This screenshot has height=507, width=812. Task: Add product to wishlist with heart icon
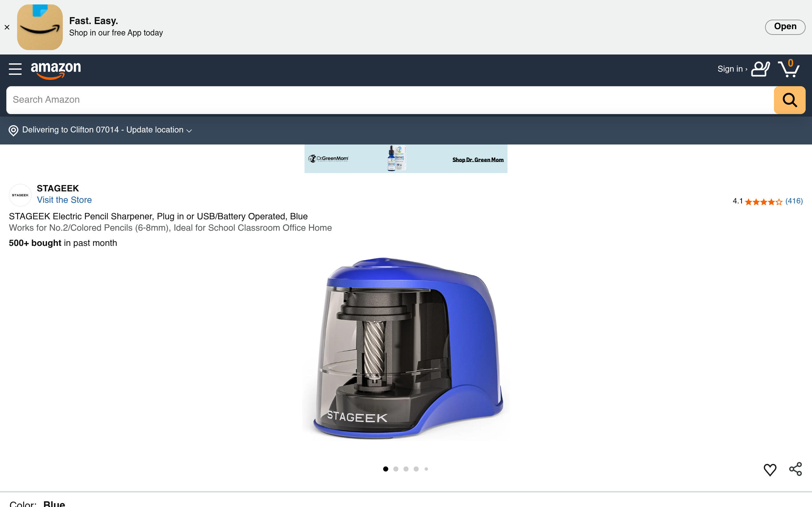[770, 469]
